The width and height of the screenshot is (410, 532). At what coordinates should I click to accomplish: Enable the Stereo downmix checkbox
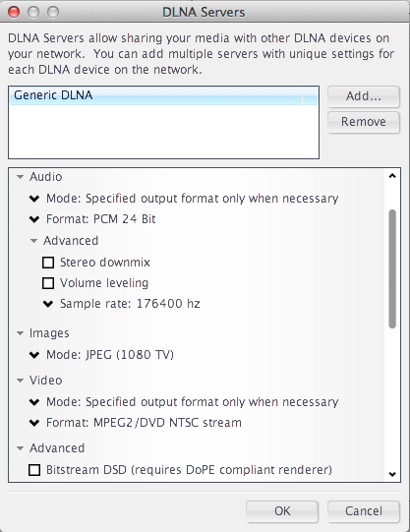tap(48, 263)
